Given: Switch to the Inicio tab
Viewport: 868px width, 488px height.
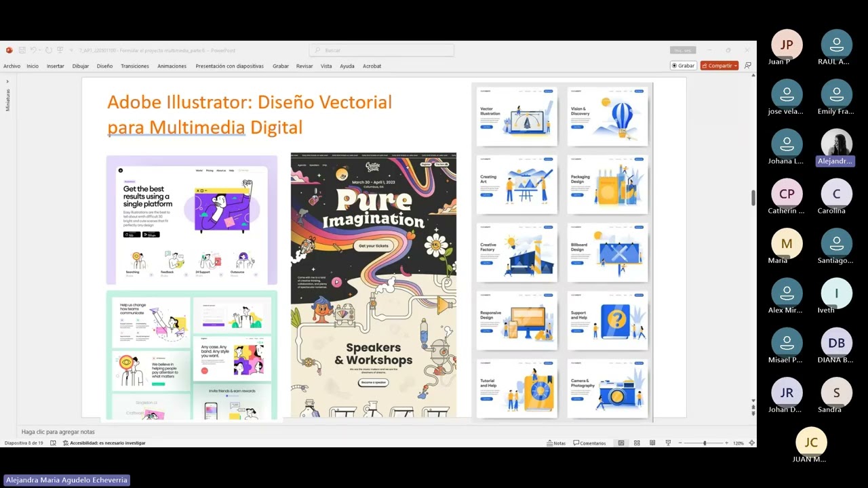Looking at the screenshot, I should pyautogui.click(x=33, y=66).
